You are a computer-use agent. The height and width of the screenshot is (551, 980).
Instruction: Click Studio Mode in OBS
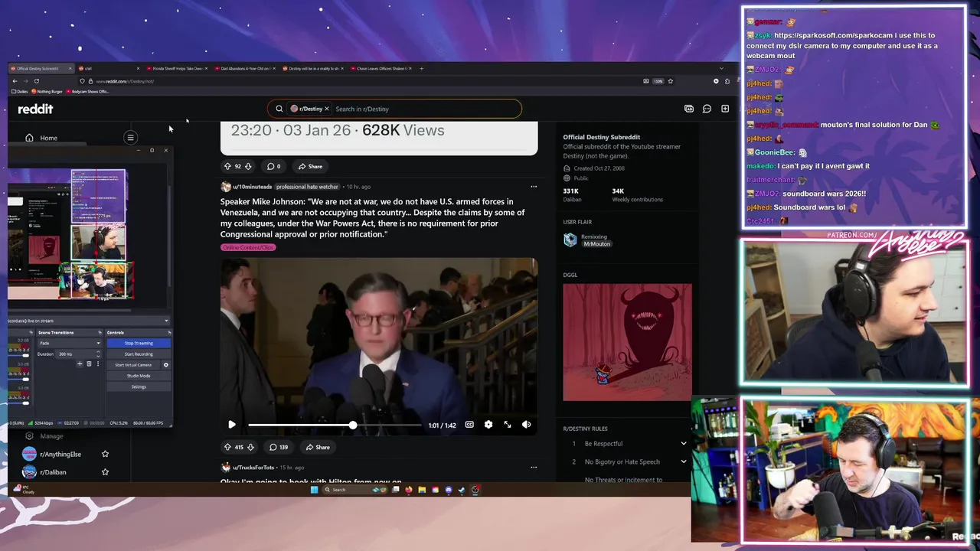pos(139,376)
